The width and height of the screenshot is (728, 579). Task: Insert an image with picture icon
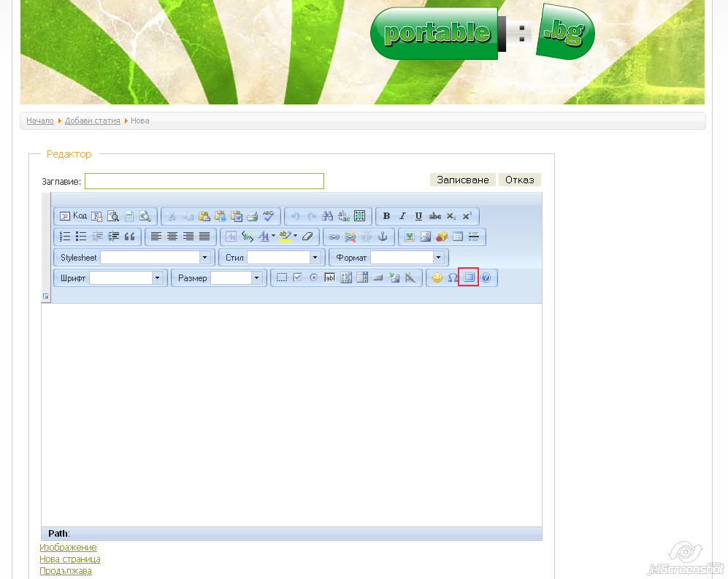(x=425, y=237)
